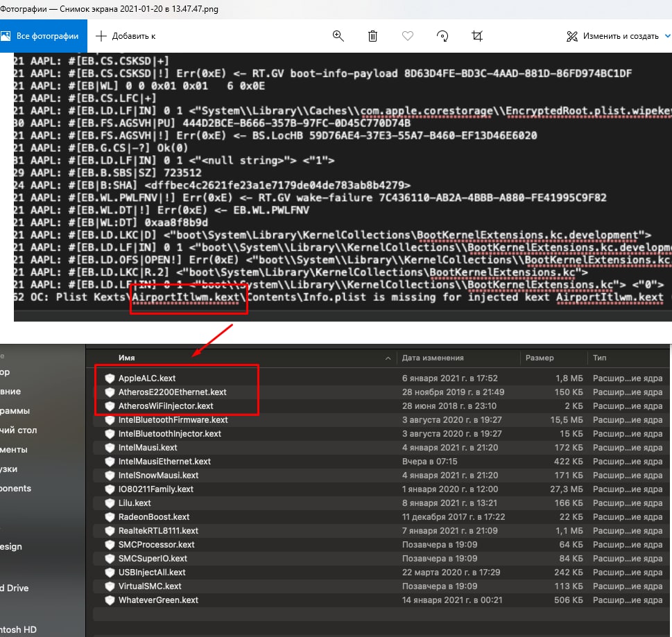Screen dimensions: 672x637
Task: Click the "Все фотографии" button
Action: [43, 36]
